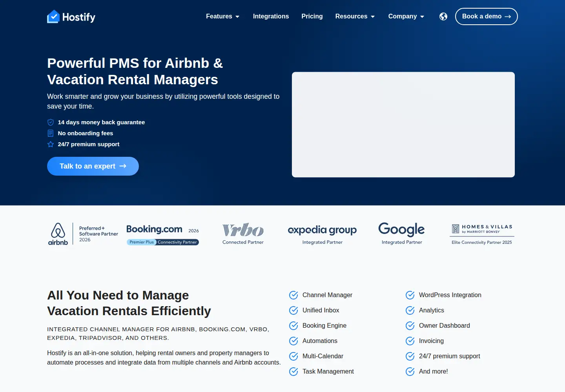Click the Connectivity Partner badge under Booking.com
This screenshot has height=392, width=565.
(177, 242)
